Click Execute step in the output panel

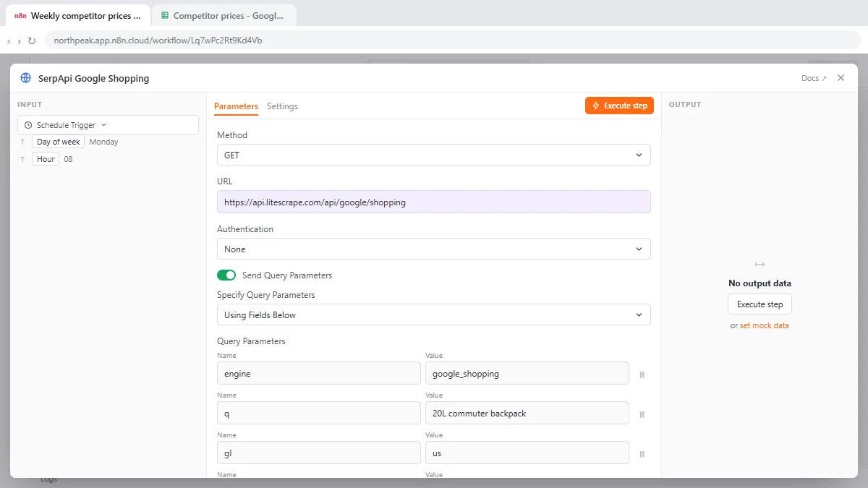tap(760, 304)
